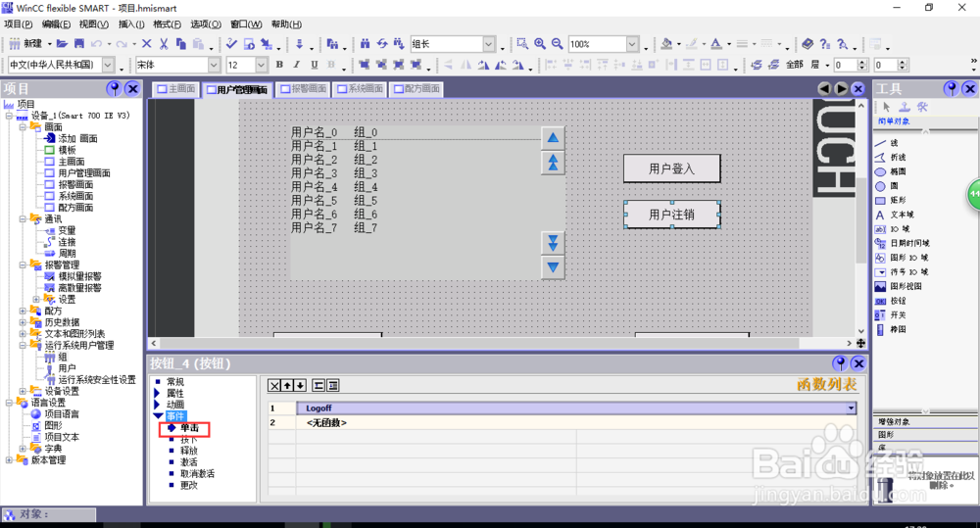Pin the project panel with pushpin icon
The height and width of the screenshot is (528, 980).
(114, 89)
